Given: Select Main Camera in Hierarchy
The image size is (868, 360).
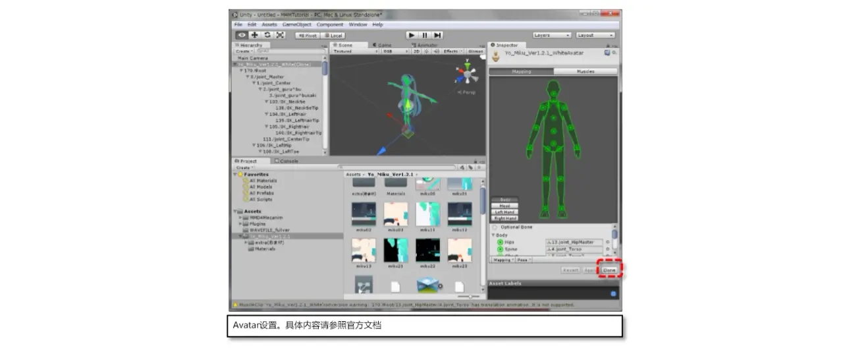Looking at the screenshot, I should pyautogui.click(x=253, y=58).
